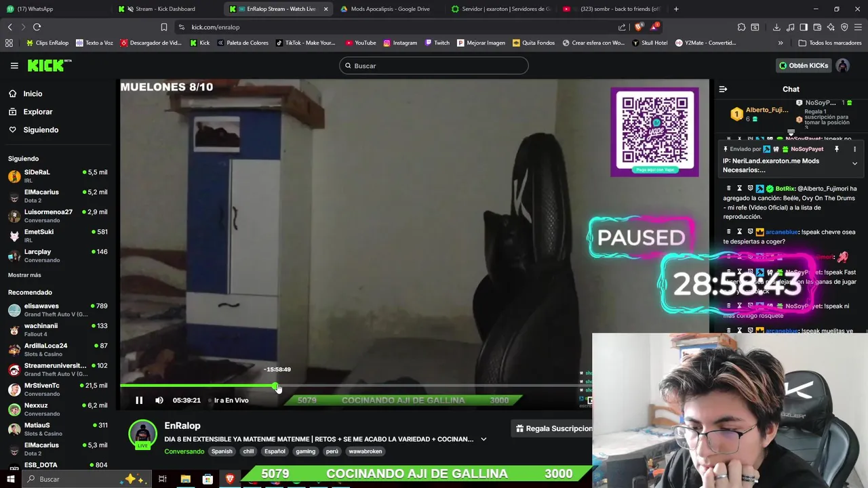Open the user profile avatar menu
The width and height of the screenshot is (868, 488).
[x=843, y=66]
